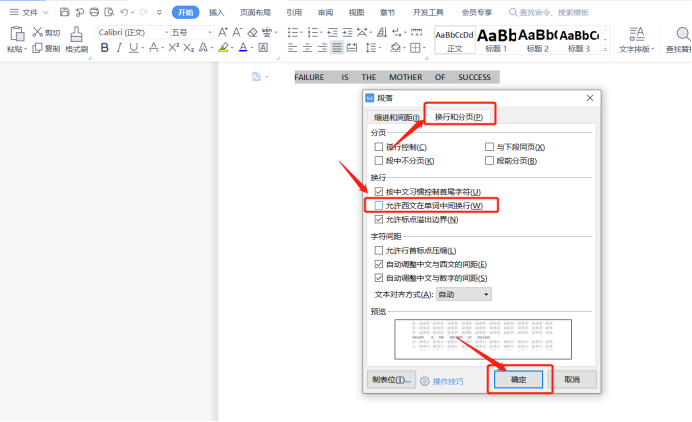
Task: Align paragraph left
Action: [292, 48]
